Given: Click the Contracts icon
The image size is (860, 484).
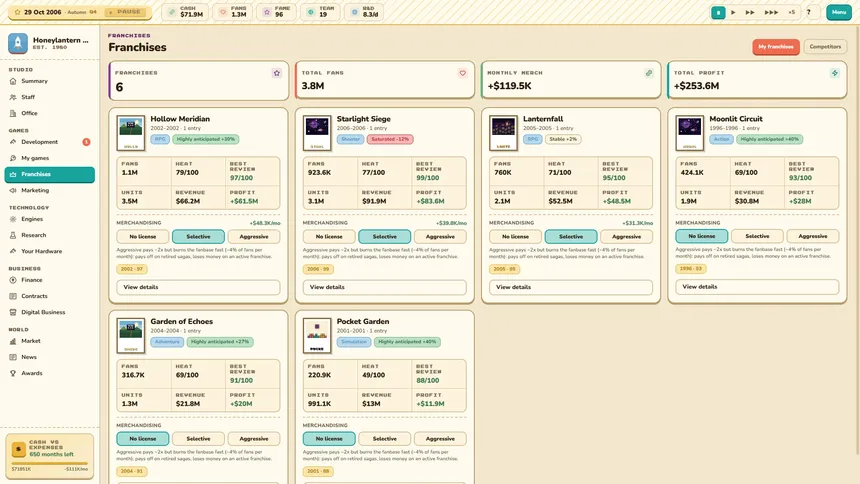Looking at the screenshot, I should pyautogui.click(x=13, y=296).
